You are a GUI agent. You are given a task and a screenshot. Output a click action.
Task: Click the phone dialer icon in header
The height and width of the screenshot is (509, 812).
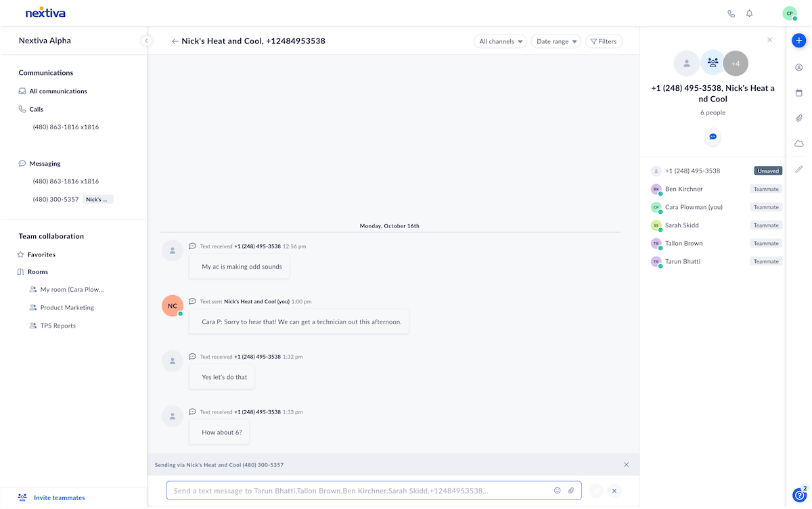pos(731,14)
